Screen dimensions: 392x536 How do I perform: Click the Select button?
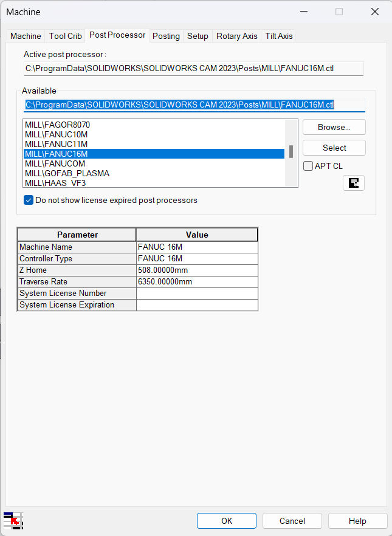pos(334,148)
